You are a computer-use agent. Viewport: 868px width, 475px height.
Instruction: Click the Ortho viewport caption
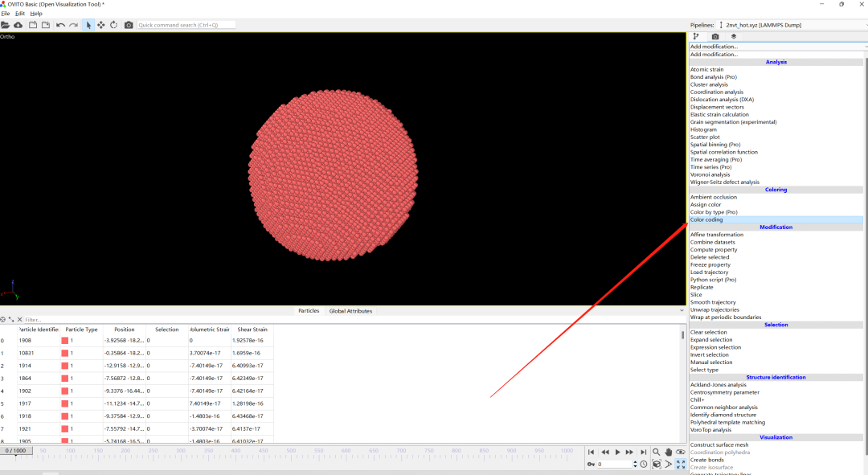[7, 36]
